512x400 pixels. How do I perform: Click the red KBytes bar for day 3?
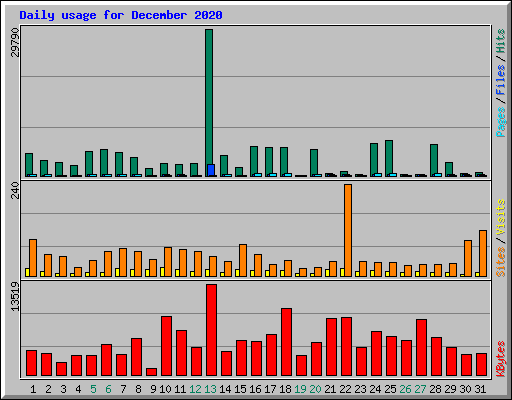(61, 369)
